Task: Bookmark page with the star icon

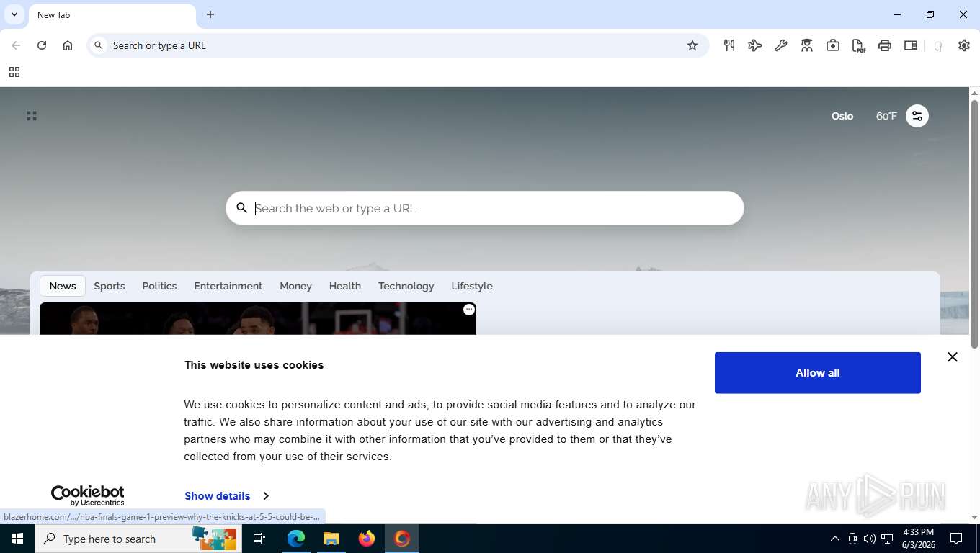Action: [x=692, y=45]
